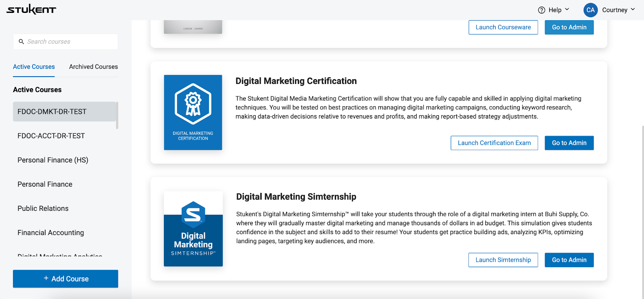Click the Help menu label
This screenshot has width=644, height=299.
pyautogui.click(x=555, y=10)
